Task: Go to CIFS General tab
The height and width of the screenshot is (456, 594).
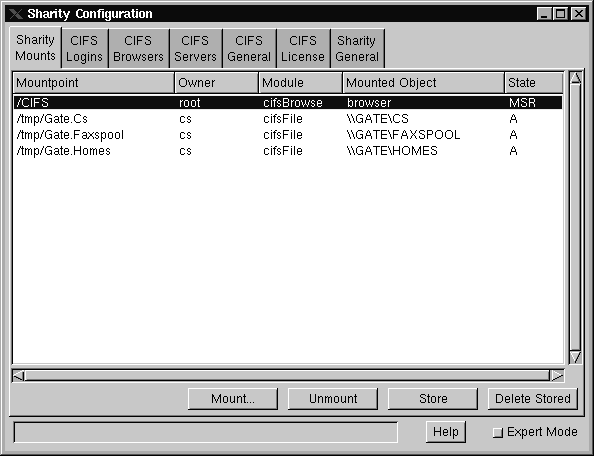Action: (x=249, y=48)
